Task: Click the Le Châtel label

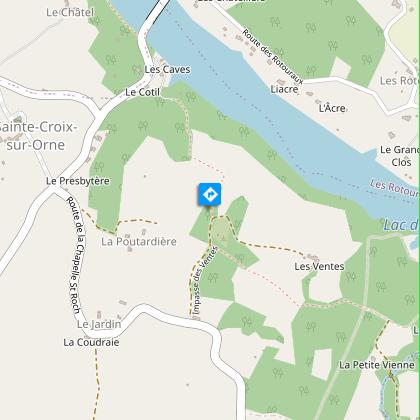Action: [x=70, y=13]
